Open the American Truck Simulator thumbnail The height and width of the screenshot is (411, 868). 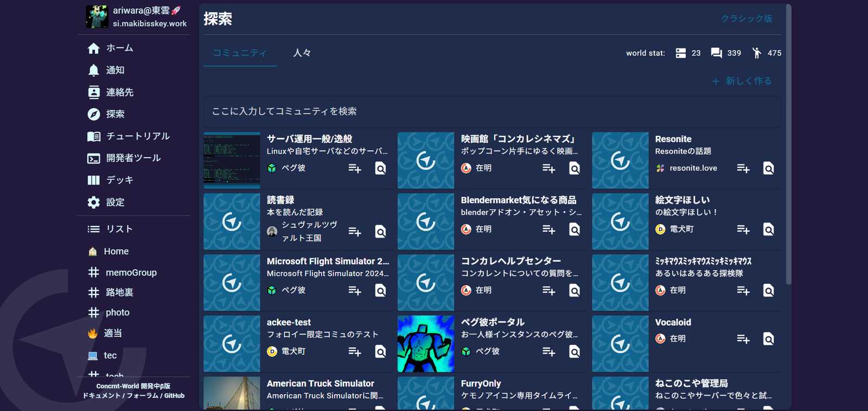click(x=232, y=393)
